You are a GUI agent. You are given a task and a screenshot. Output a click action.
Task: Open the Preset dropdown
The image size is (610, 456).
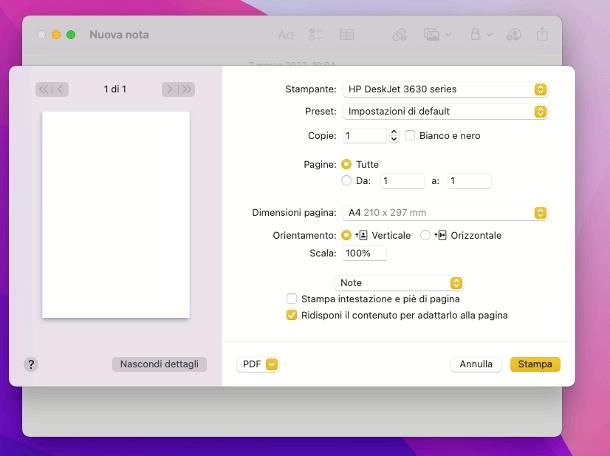[x=445, y=111]
